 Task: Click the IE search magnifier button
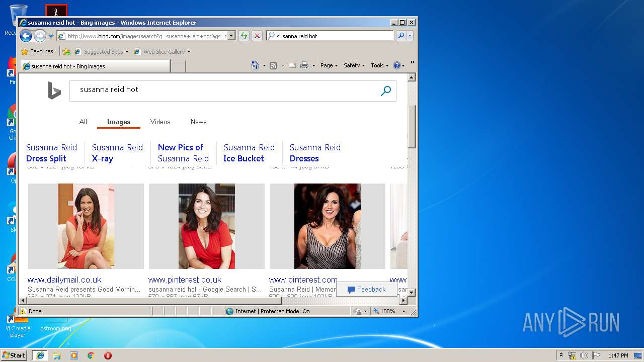401,36
